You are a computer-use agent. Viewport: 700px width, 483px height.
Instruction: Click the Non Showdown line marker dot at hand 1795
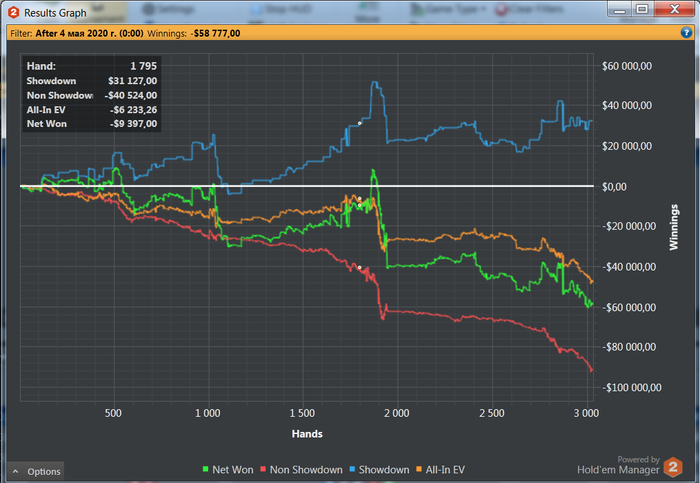tap(359, 268)
